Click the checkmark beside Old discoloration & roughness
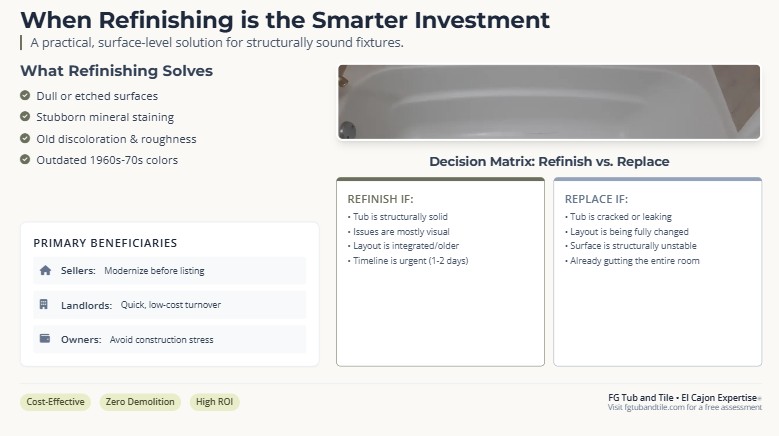This screenshot has width=779, height=436. 25,139
